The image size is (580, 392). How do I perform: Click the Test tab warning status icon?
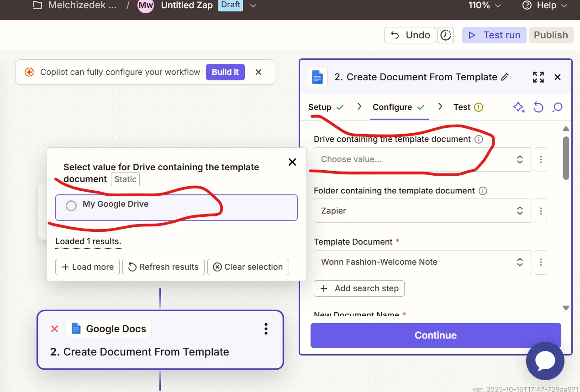coord(478,107)
